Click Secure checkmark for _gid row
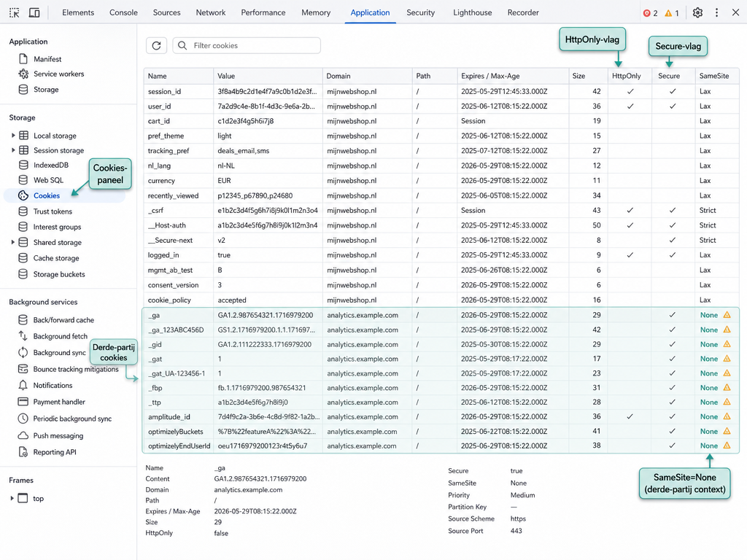The height and width of the screenshot is (560, 747). tap(672, 344)
